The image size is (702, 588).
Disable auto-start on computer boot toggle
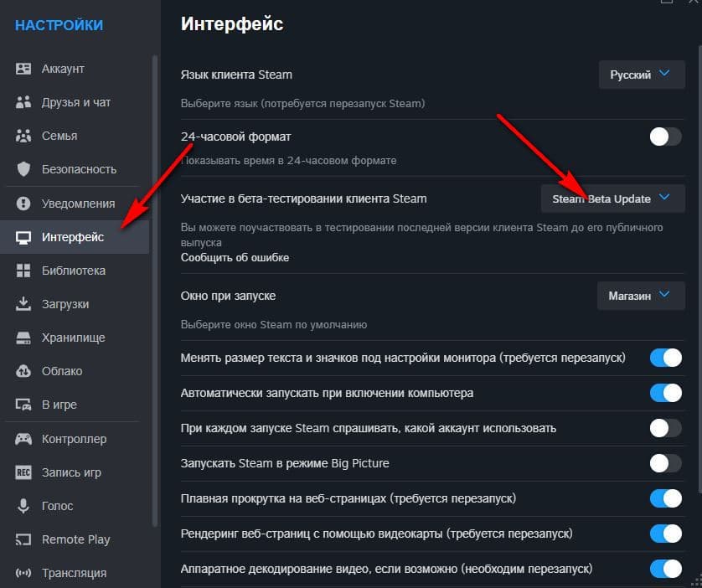coord(666,393)
